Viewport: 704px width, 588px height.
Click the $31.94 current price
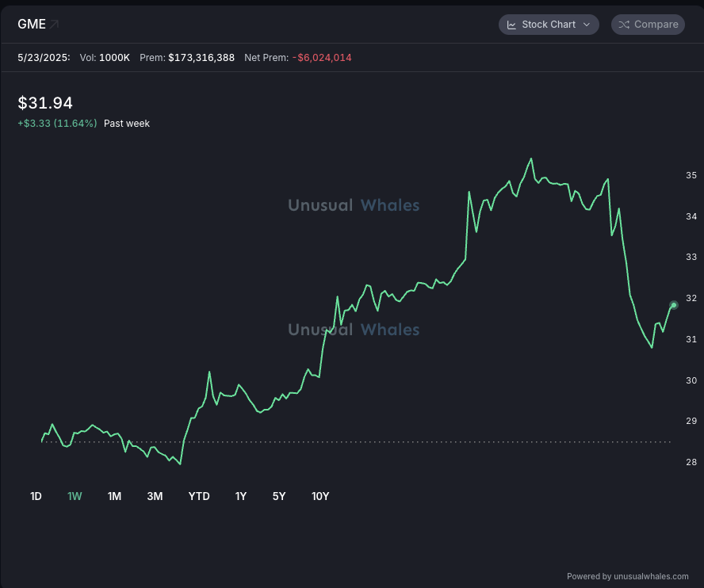[45, 103]
